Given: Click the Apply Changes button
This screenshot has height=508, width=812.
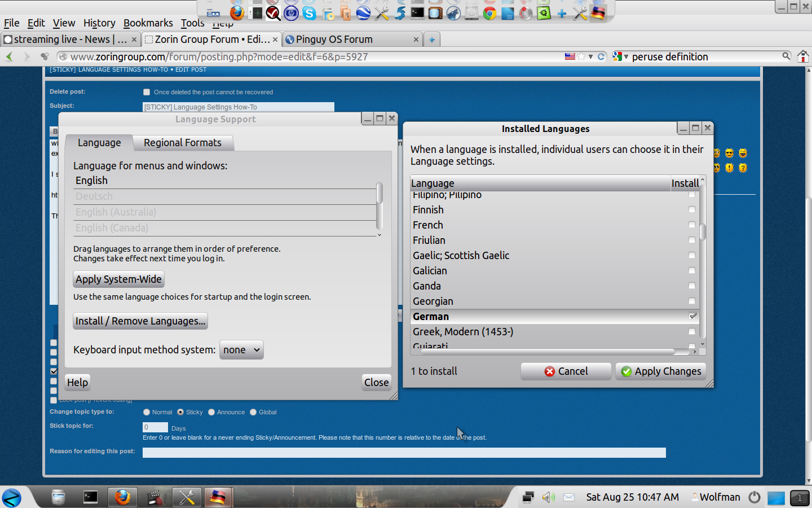Looking at the screenshot, I should (x=661, y=371).
